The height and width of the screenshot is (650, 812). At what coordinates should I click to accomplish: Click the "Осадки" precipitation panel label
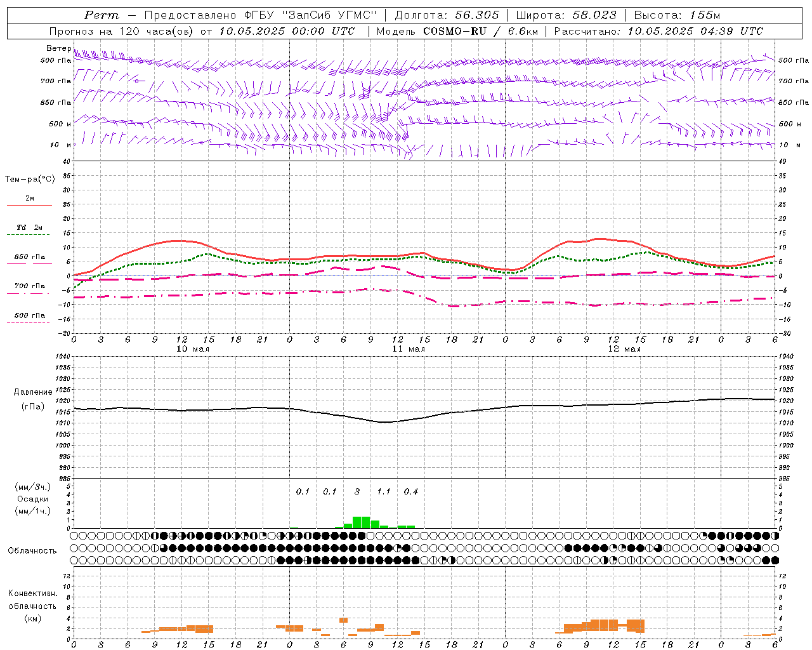pos(32,499)
